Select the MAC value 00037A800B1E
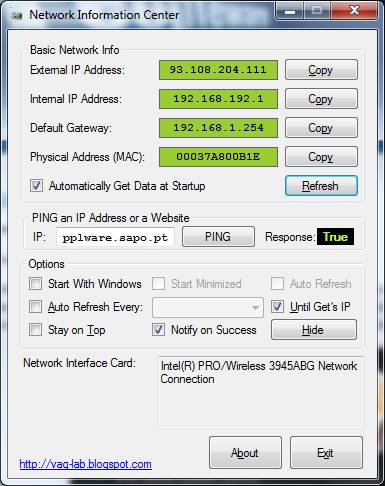The width and height of the screenshot is (385, 486). pyautogui.click(x=218, y=157)
